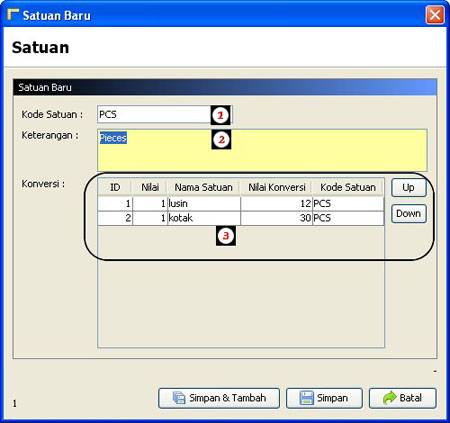Close the Satuan Baru window
The height and width of the screenshot is (423, 450).
[435, 15]
